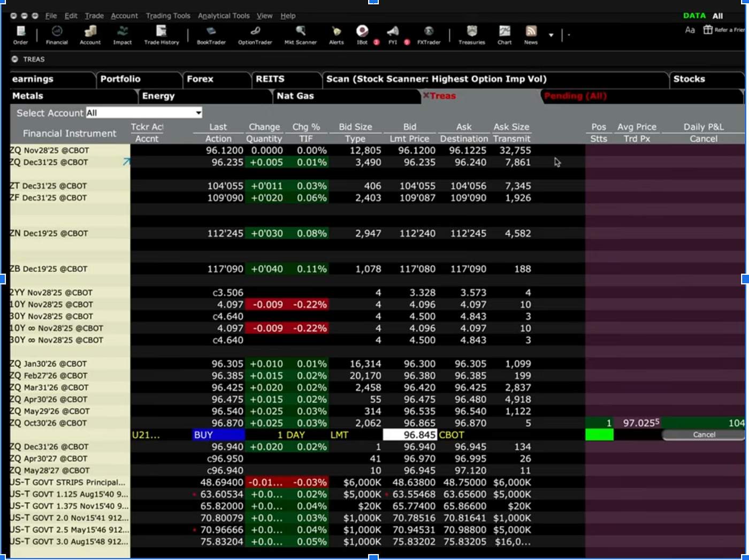Open the Impact tool icon
Screen dimensions: 749x560
pos(123,35)
